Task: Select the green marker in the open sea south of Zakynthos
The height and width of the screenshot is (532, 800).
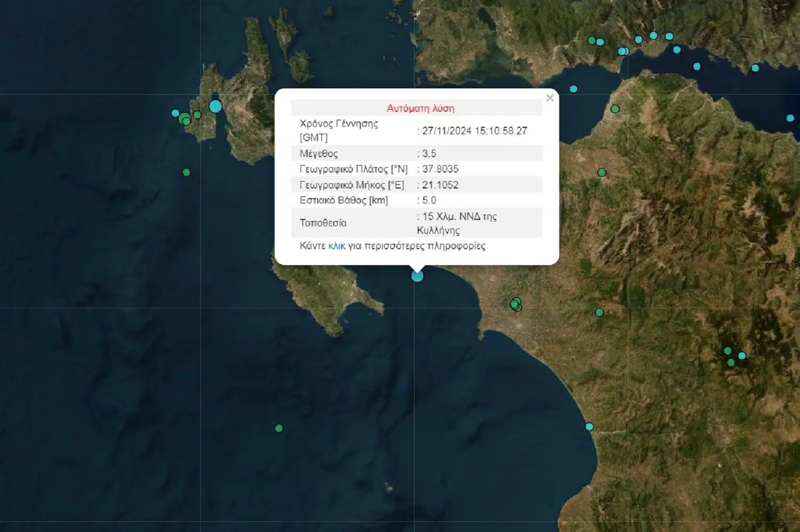Action: tap(279, 428)
